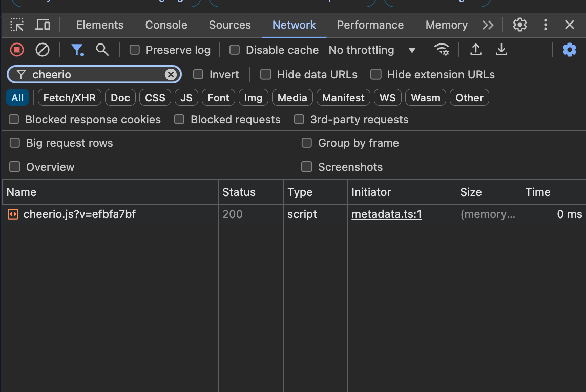The width and height of the screenshot is (586, 392).
Task: Expand hidden panel tabs chevron
Action: [488, 25]
